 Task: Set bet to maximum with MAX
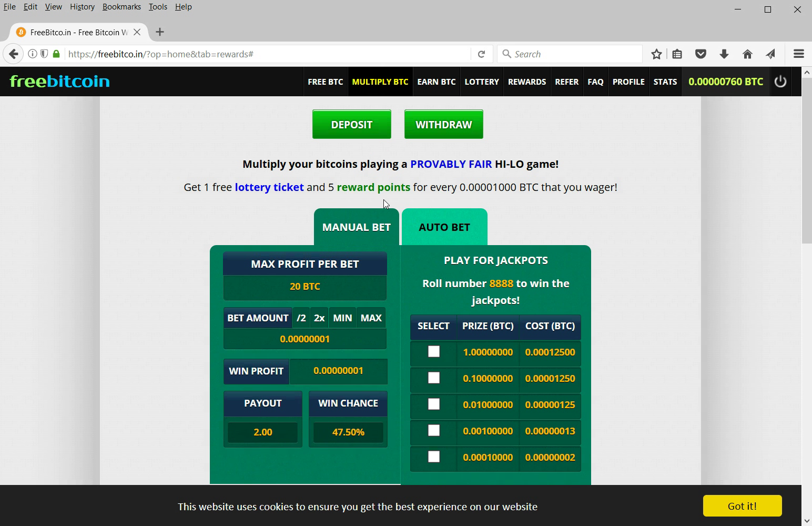click(x=371, y=318)
